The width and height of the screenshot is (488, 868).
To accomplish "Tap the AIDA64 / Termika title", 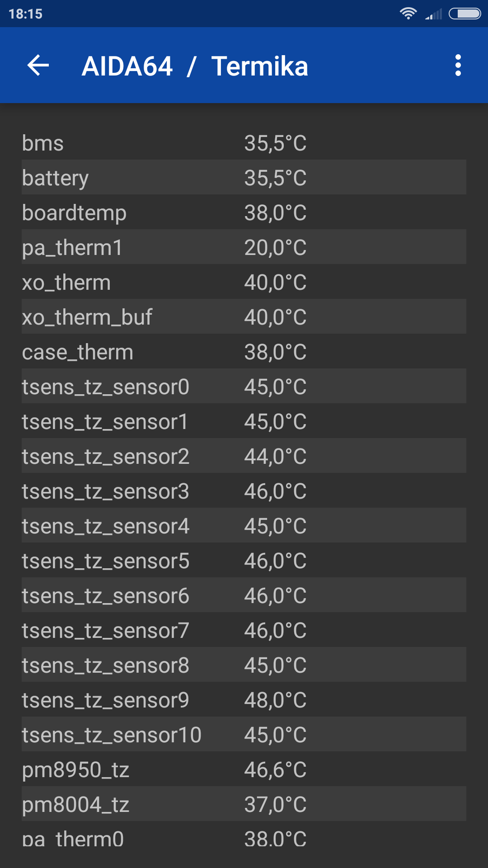I will point(195,66).
